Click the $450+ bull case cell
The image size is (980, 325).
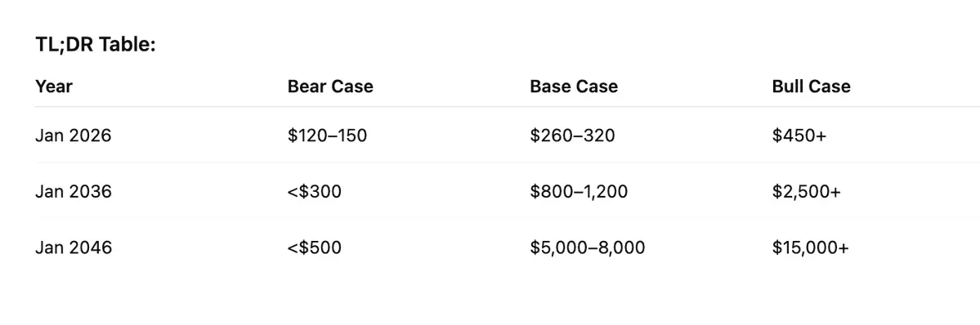coord(799,135)
